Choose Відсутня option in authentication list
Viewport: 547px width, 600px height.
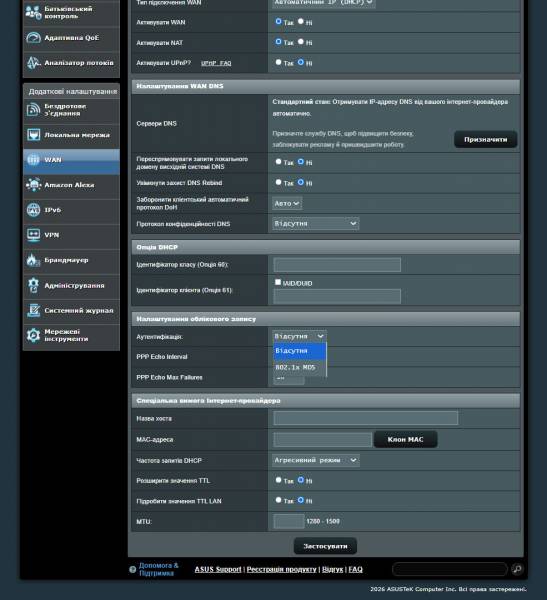click(x=300, y=351)
